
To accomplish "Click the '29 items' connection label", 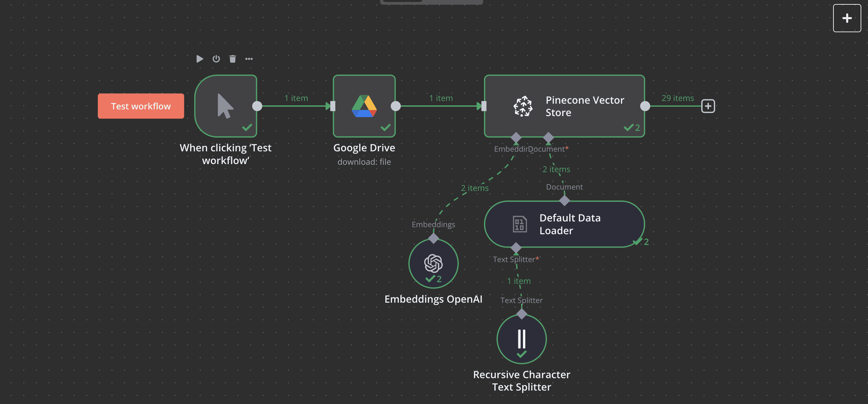I will click(678, 98).
